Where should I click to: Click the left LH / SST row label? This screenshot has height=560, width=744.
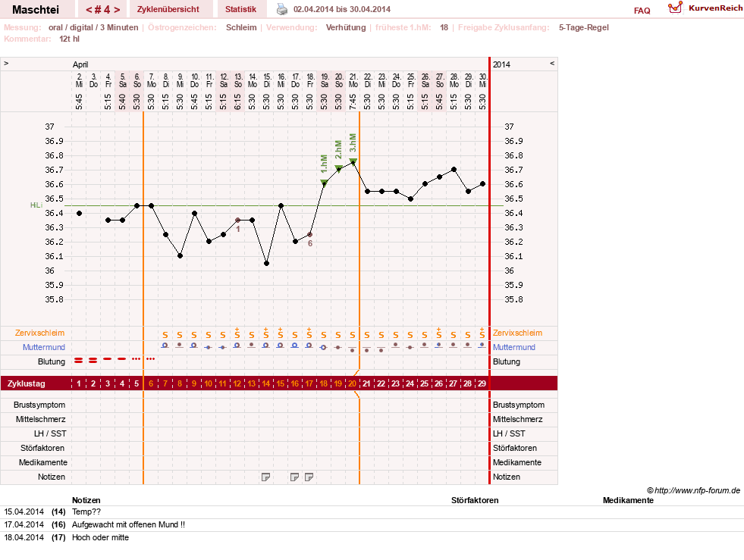pyautogui.click(x=50, y=433)
